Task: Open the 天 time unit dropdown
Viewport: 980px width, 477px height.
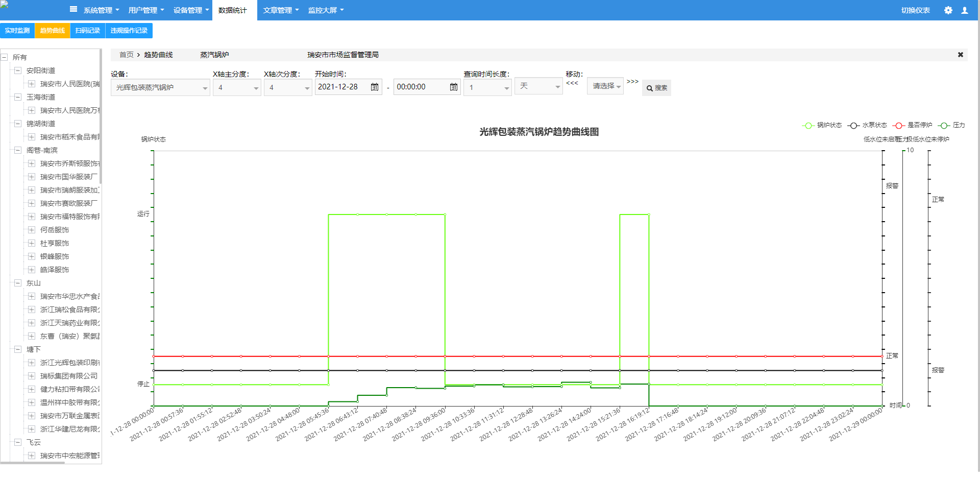Action: [x=538, y=86]
